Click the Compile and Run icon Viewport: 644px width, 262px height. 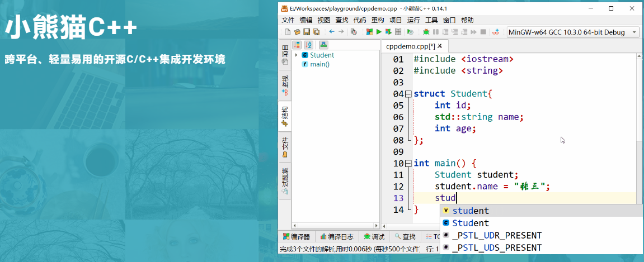coord(388,32)
